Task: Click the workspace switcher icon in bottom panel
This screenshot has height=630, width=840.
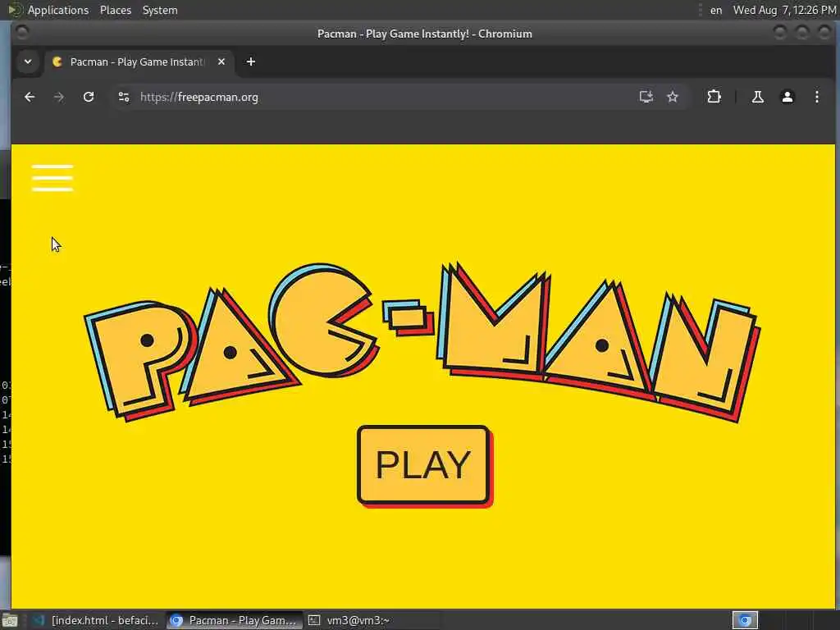Action: [745, 620]
